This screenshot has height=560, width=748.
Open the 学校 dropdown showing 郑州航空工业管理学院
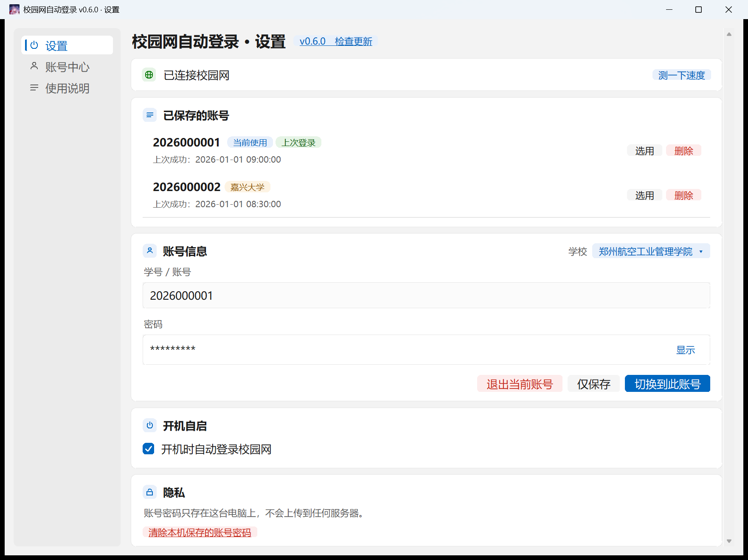(651, 251)
